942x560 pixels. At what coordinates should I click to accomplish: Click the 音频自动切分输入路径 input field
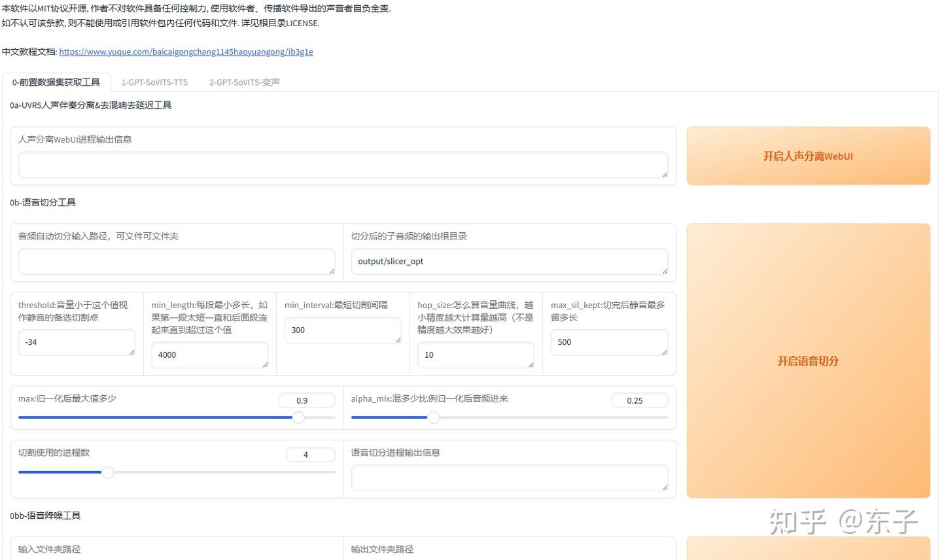coord(176,261)
